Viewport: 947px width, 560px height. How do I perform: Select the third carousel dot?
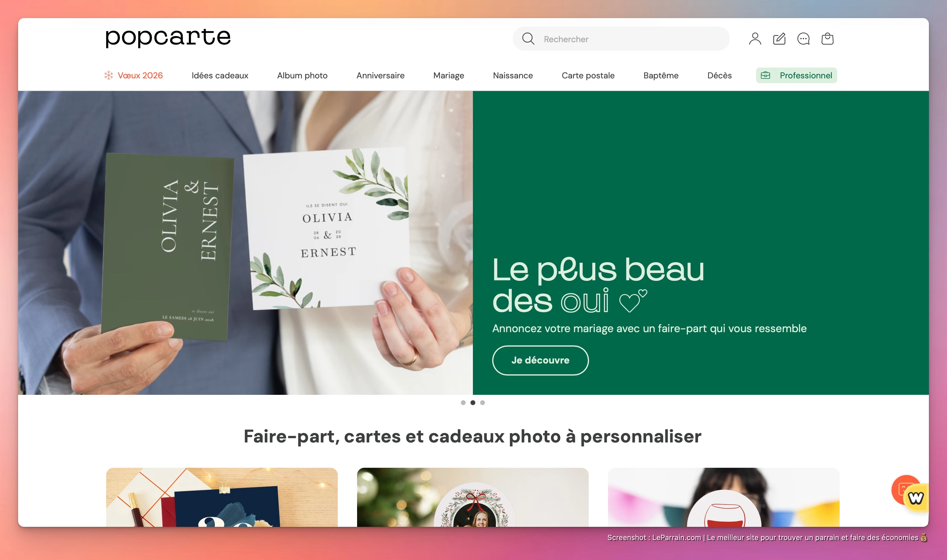(483, 403)
